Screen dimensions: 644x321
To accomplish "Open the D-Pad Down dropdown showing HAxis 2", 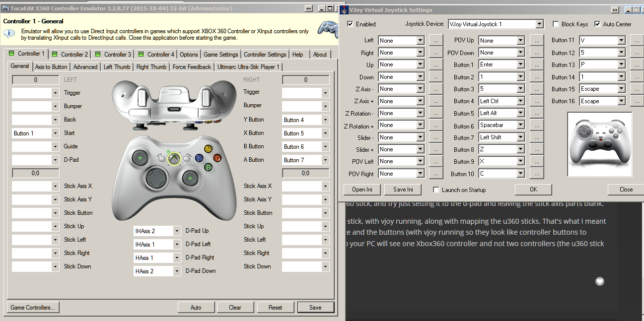I will [x=177, y=271].
